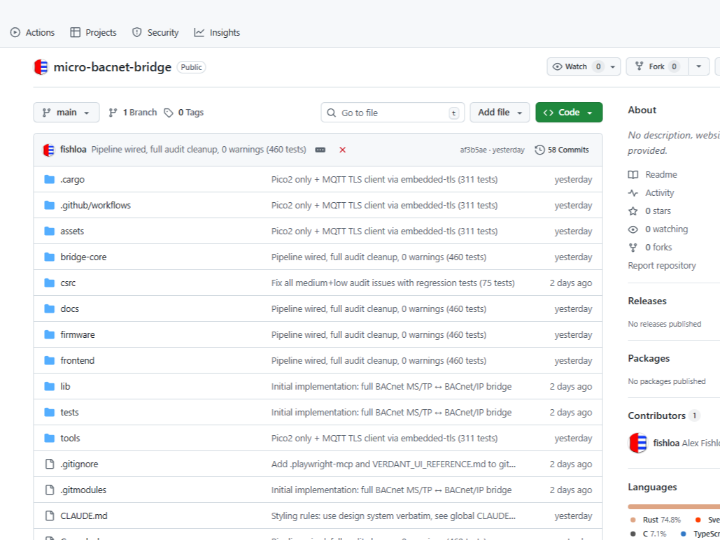Click the fishloa contributor avatar
Screen dimensions: 720x540
637,443
